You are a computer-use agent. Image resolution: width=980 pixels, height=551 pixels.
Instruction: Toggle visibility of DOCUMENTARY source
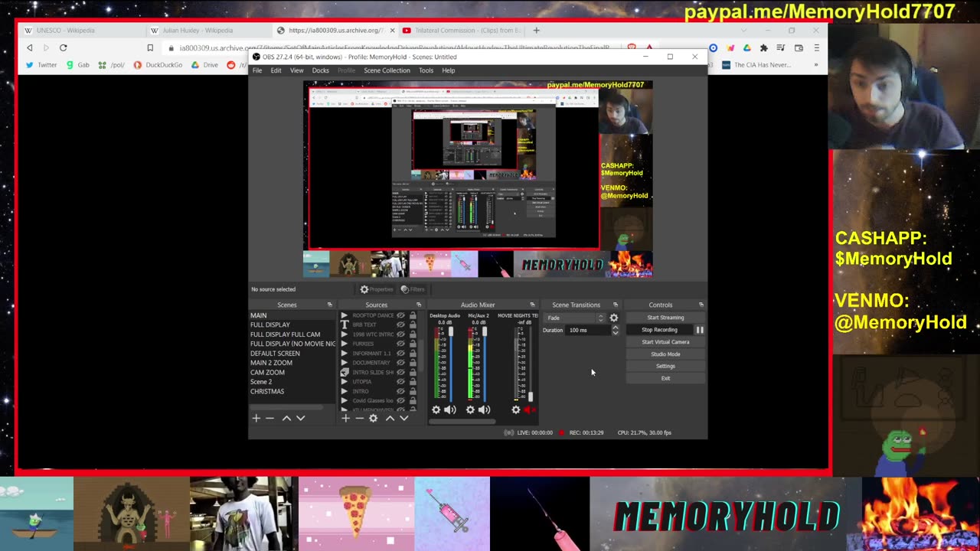pyautogui.click(x=400, y=363)
